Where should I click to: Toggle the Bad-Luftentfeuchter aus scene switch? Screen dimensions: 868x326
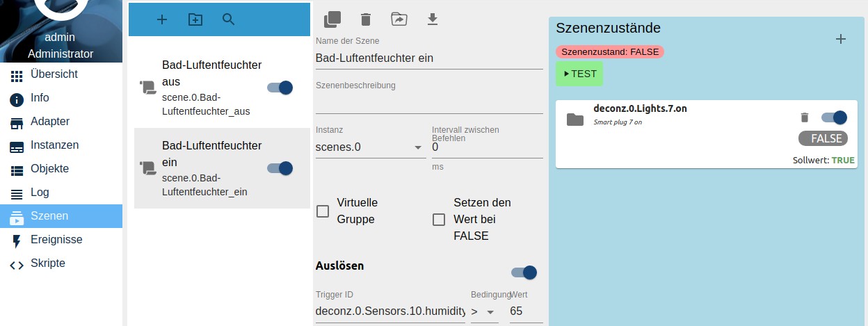[280, 88]
